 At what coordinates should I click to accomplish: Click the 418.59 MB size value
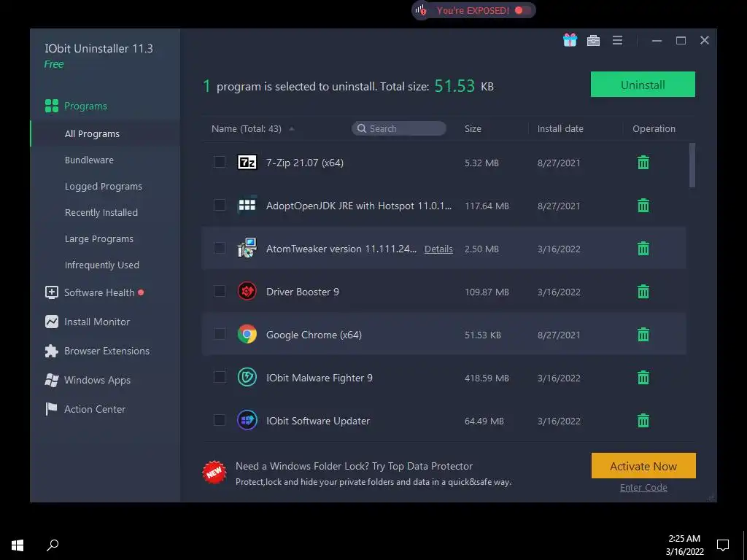487,378
